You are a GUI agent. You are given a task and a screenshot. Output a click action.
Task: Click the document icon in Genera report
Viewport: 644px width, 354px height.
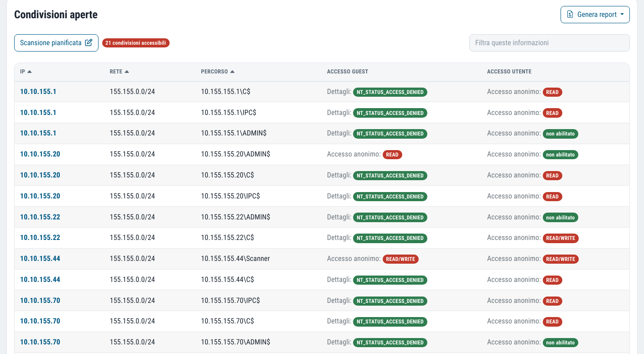pos(570,15)
